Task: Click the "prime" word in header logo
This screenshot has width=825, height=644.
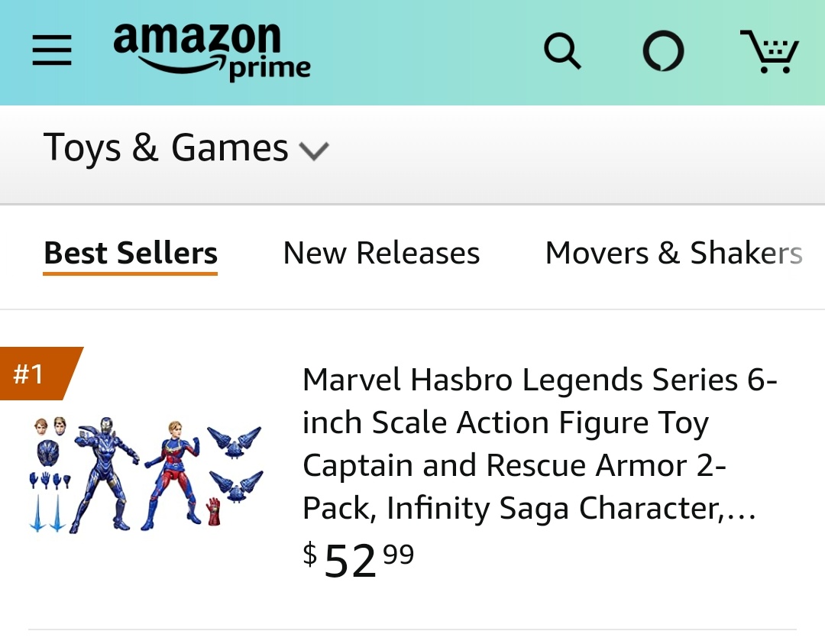Action: [270, 70]
